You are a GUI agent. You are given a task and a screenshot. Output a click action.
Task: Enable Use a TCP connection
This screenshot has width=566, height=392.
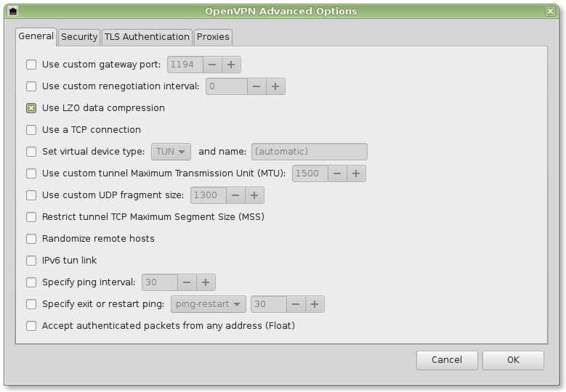[31, 130]
